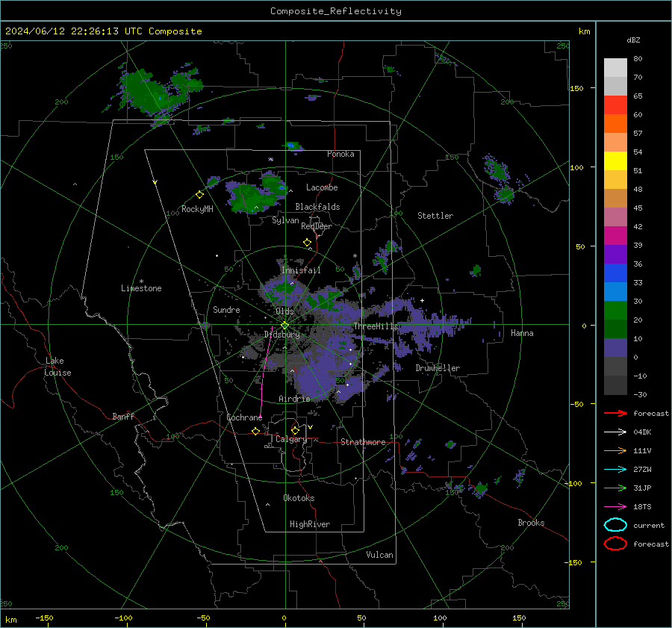
Task: Click the RockyMH label
Action: 197,209
